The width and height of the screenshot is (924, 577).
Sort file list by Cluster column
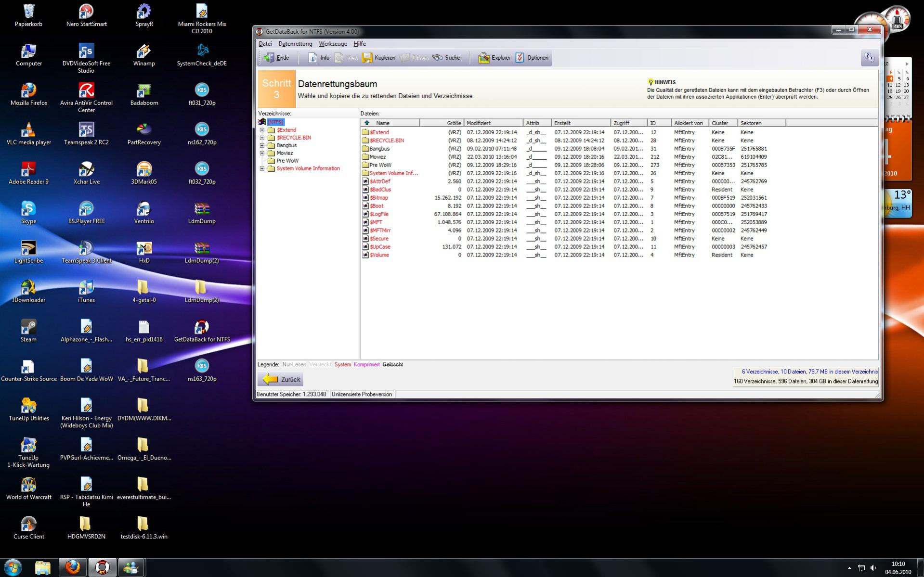[x=723, y=123]
